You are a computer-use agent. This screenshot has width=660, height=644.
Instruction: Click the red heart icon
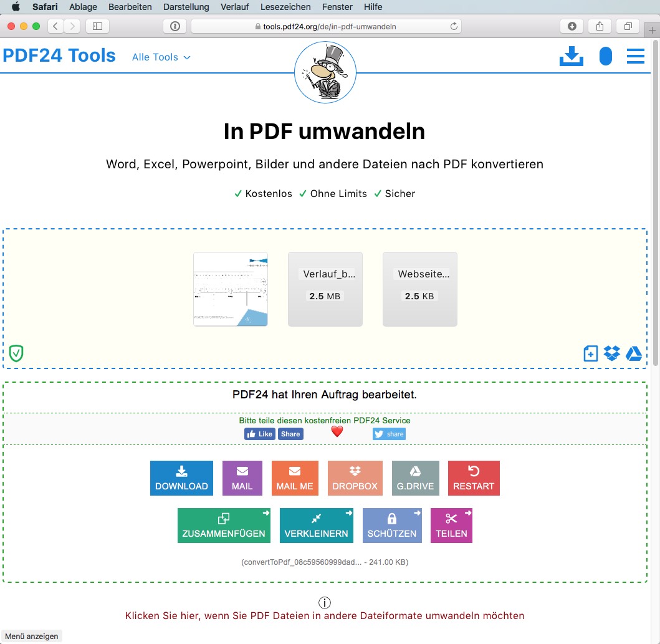click(x=337, y=431)
